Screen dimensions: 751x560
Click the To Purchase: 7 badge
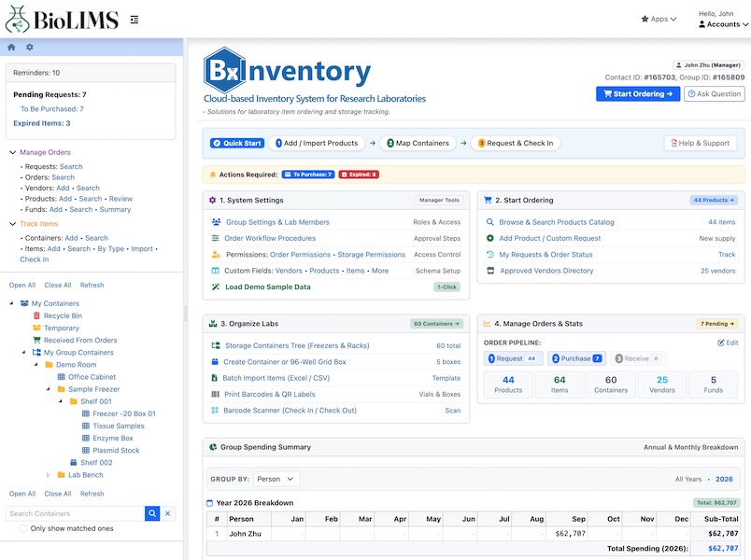[308, 175]
